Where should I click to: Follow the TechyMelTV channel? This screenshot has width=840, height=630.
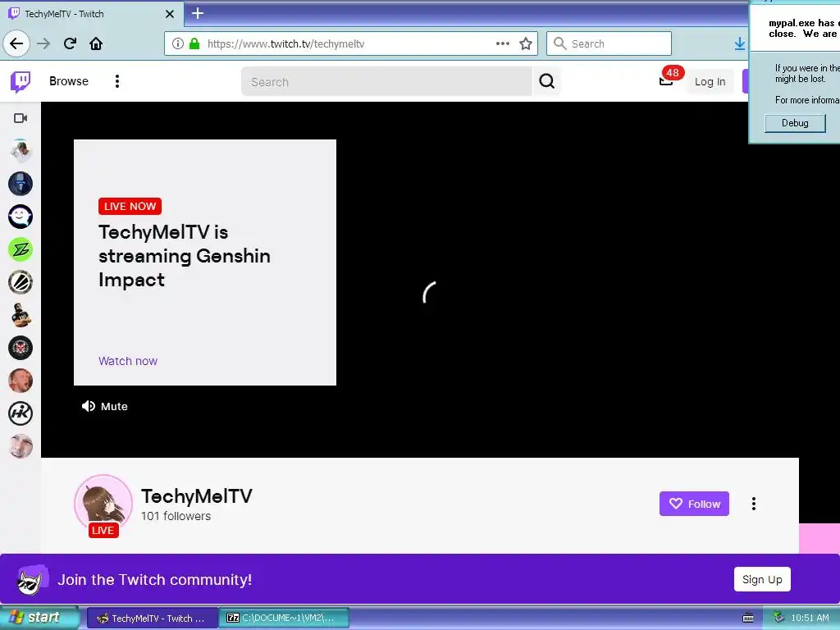[694, 504]
